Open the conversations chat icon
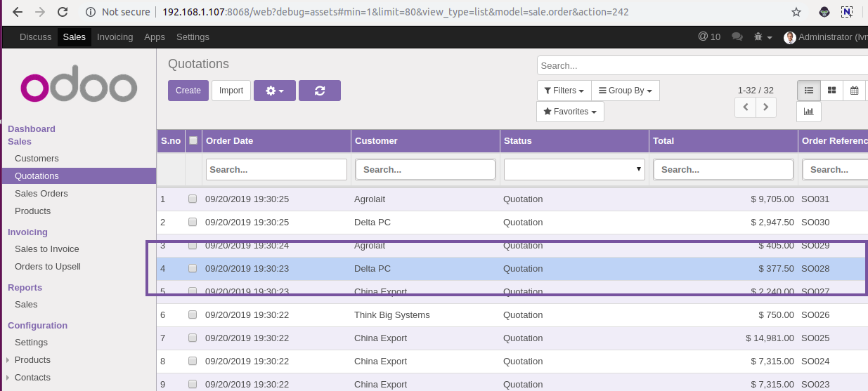Image resolution: width=868 pixels, height=391 pixels. (x=737, y=37)
